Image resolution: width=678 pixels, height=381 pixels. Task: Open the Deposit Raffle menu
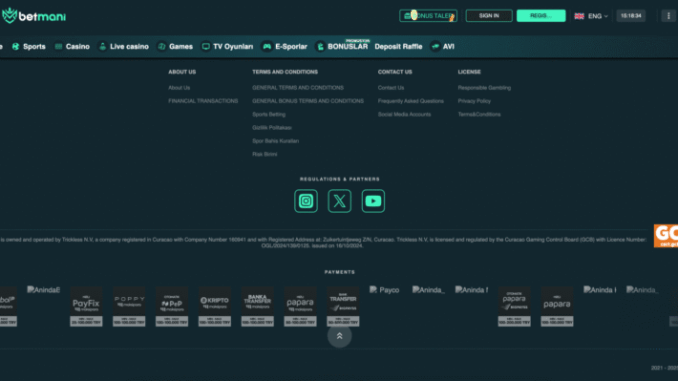398,47
